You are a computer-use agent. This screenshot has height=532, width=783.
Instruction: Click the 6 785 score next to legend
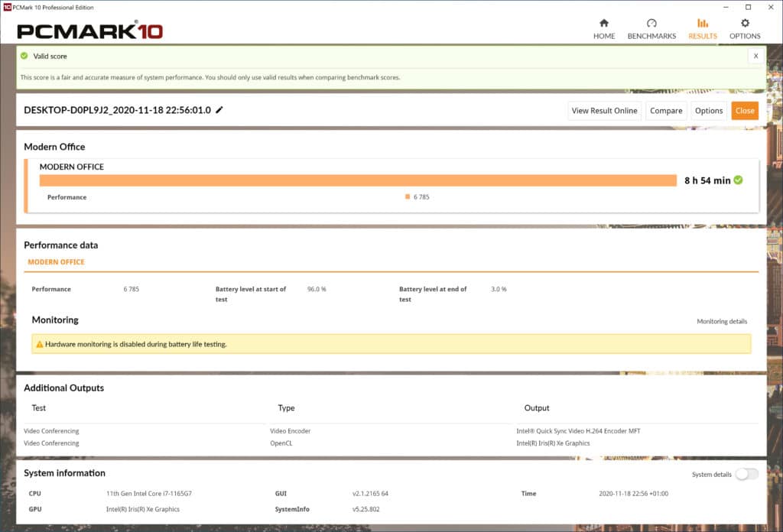click(421, 197)
